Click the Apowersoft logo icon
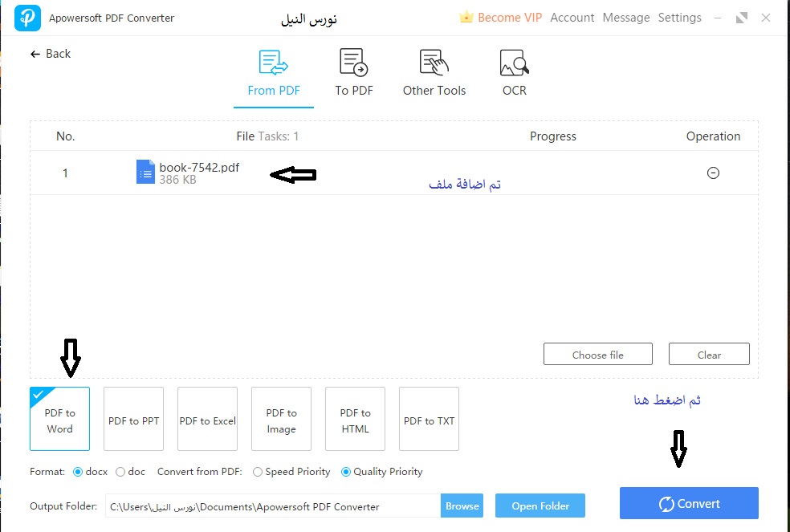The height and width of the screenshot is (532, 790). point(27,18)
